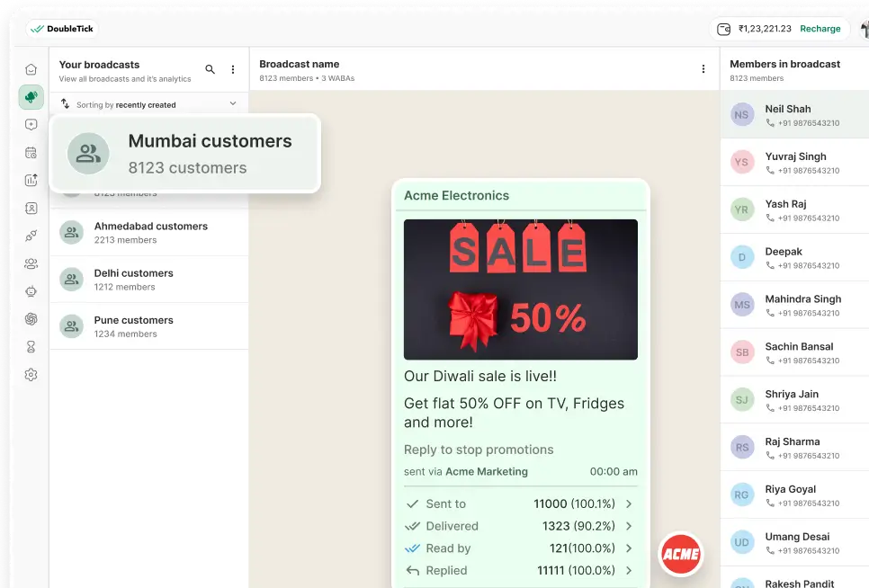The width and height of the screenshot is (869, 588).
Task: Open the scheduled calendar sidebar icon
Action: (x=31, y=153)
